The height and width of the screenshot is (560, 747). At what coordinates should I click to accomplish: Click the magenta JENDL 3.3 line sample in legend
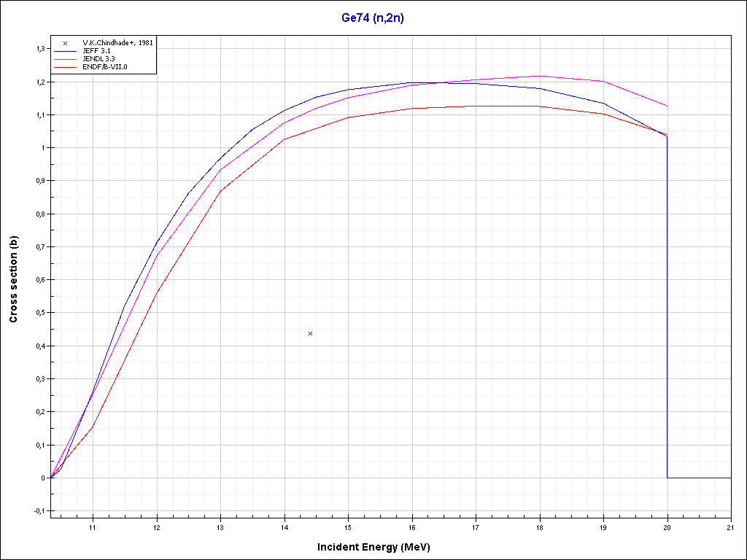point(65,59)
